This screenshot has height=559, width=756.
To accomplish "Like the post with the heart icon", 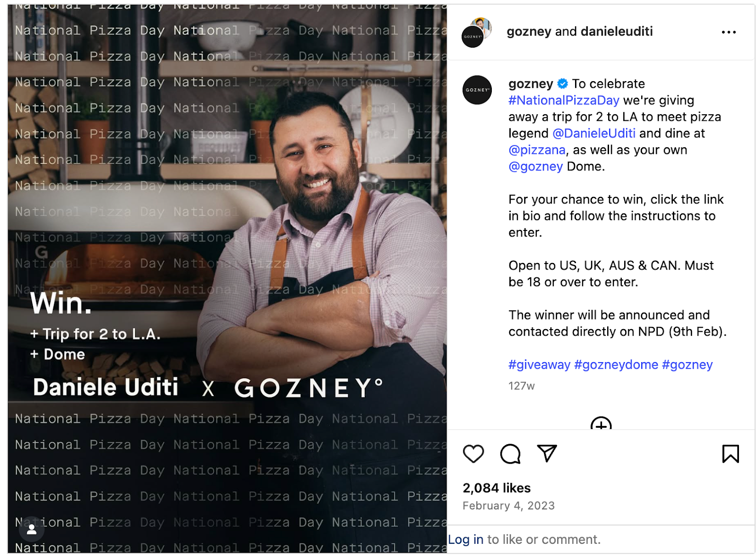I will [x=473, y=454].
